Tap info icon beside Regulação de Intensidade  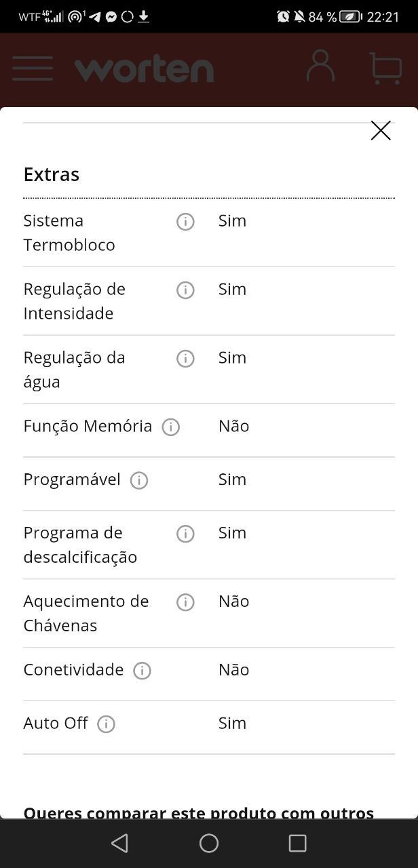(x=185, y=290)
